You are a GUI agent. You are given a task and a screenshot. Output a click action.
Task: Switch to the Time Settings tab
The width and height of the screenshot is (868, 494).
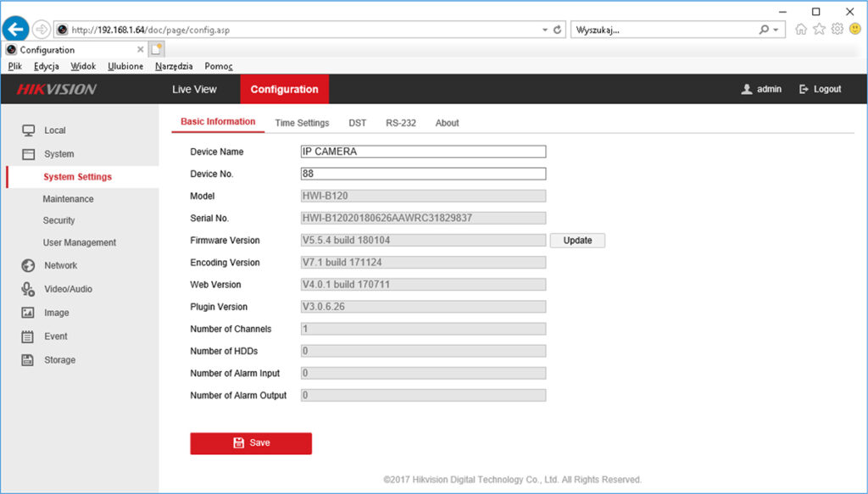click(302, 122)
